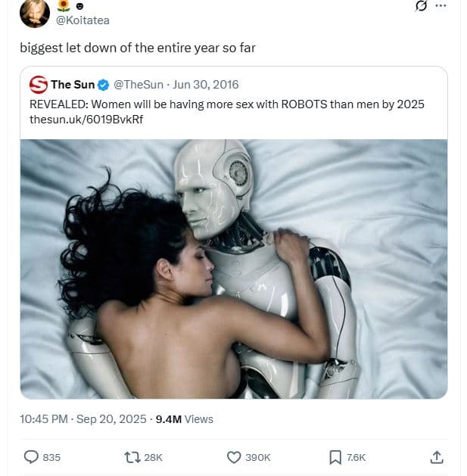This screenshot has height=476, width=467.
Task: Like the post with the heart icon
Action: tap(234, 457)
